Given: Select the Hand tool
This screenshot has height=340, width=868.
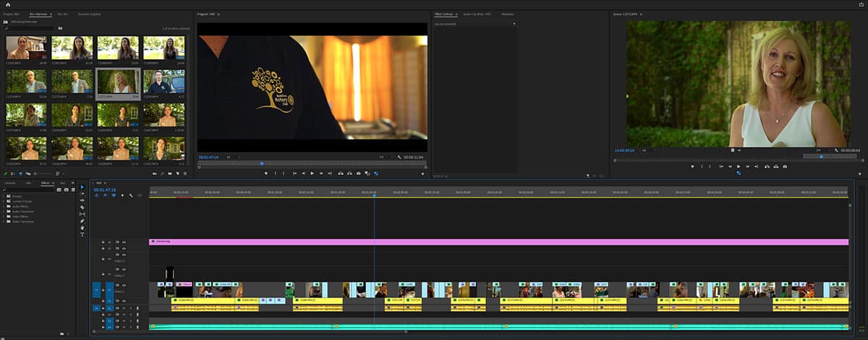Looking at the screenshot, I should point(82,228).
